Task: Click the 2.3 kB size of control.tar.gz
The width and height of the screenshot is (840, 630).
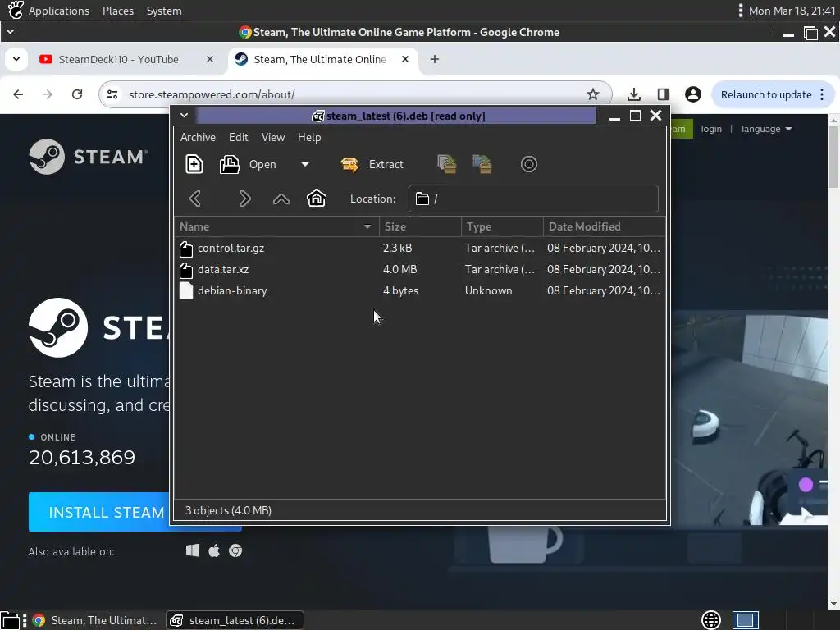Action: pyautogui.click(x=397, y=248)
